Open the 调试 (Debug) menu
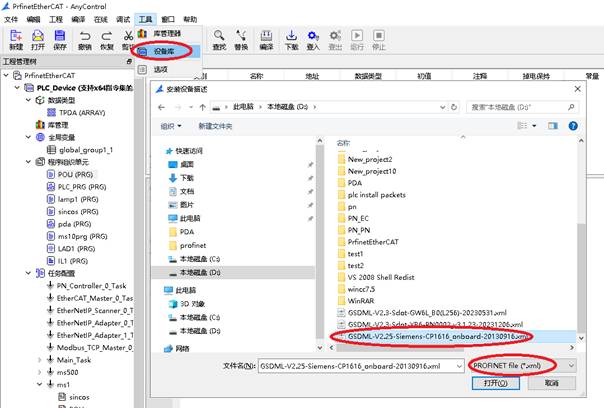This screenshot has height=408, width=604. [x=123, y=19]
